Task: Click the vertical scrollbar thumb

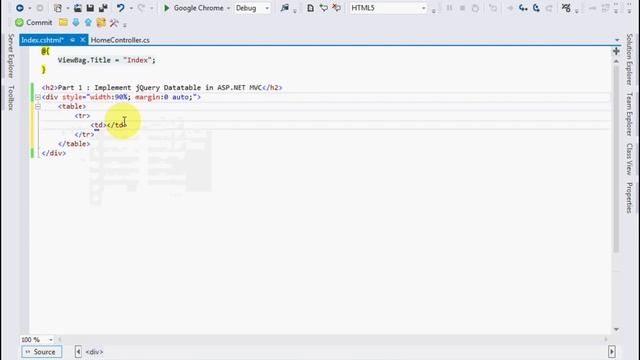Action: pyautogui.click(x=616, y=158)
